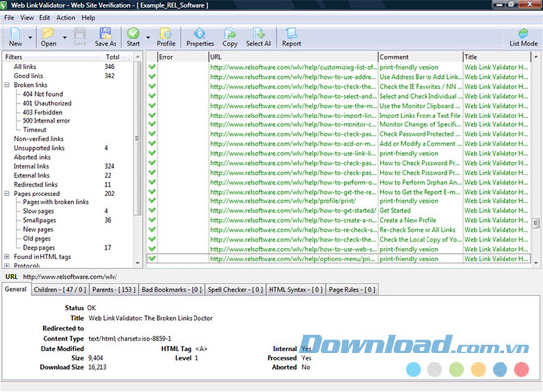This screenshot has height=392, width=543.
Task: Collapse the Broken links tree node
Action: tap(7, 85)
